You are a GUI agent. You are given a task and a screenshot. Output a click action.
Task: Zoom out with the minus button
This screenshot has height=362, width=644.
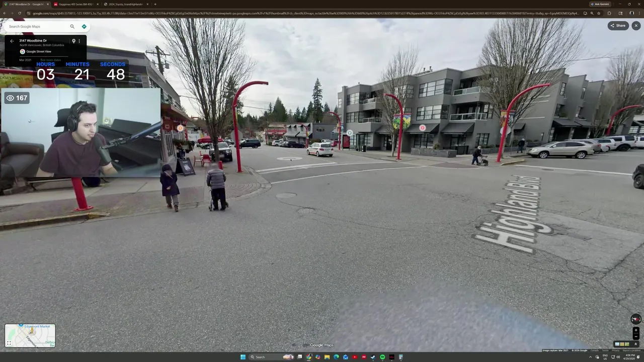[x=636, y=336]
